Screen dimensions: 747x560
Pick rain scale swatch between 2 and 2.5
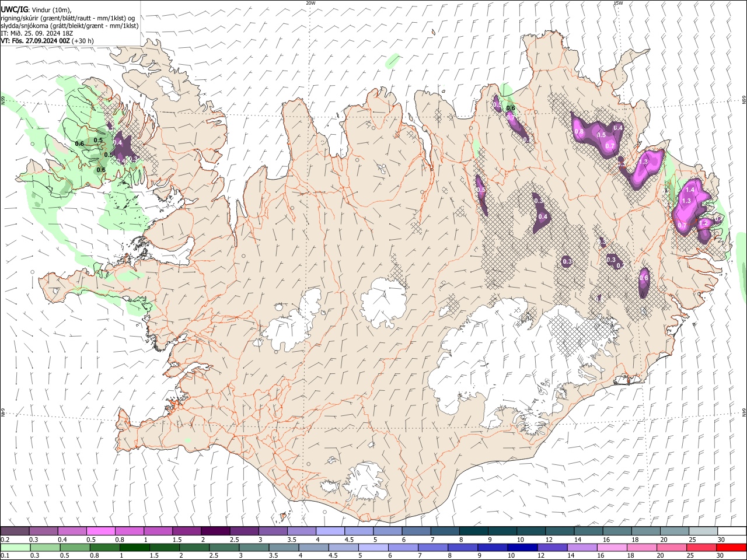coord(194,547)
